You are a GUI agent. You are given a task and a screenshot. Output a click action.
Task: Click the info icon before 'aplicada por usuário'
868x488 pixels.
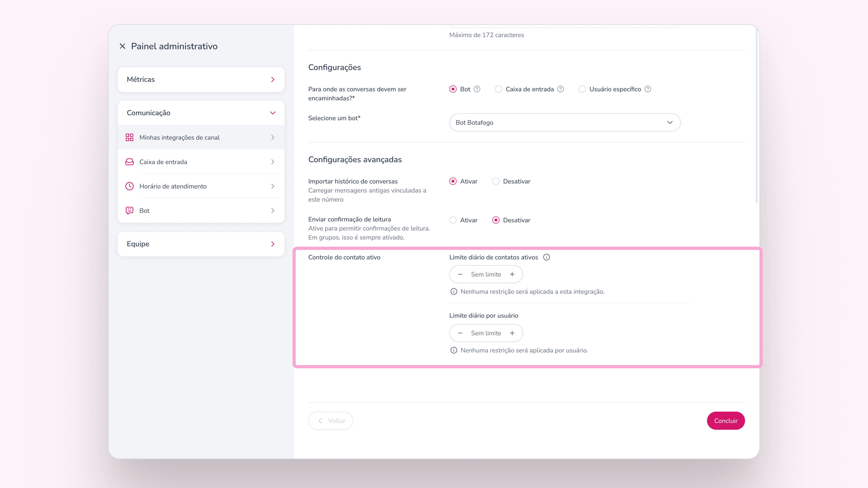tap(454, 350)
